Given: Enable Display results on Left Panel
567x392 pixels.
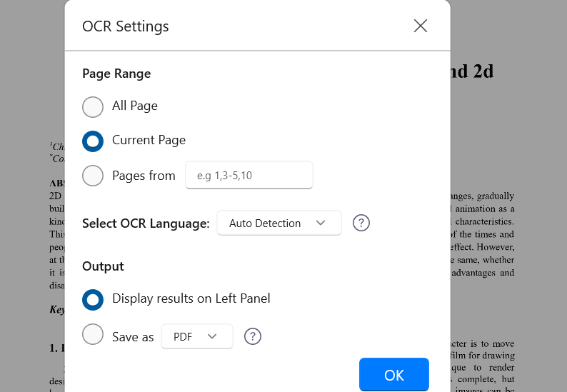Looking at the screenshot, I should coord(93,299).
